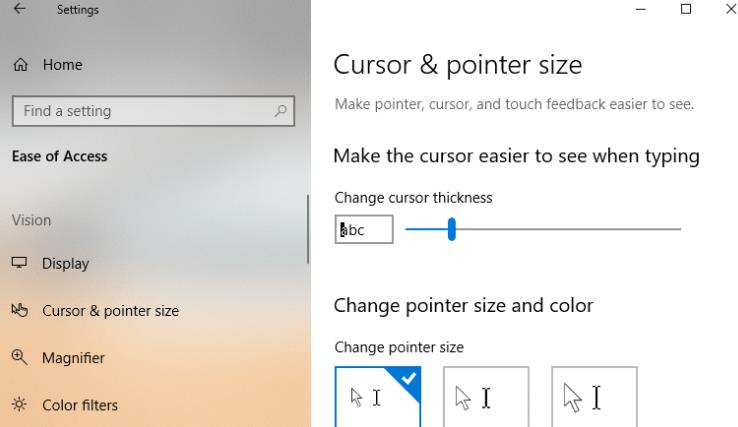Viewport: 738px width, 427px height.
Task: Go back using the Settings back arrow
Action: pos(19,8)
